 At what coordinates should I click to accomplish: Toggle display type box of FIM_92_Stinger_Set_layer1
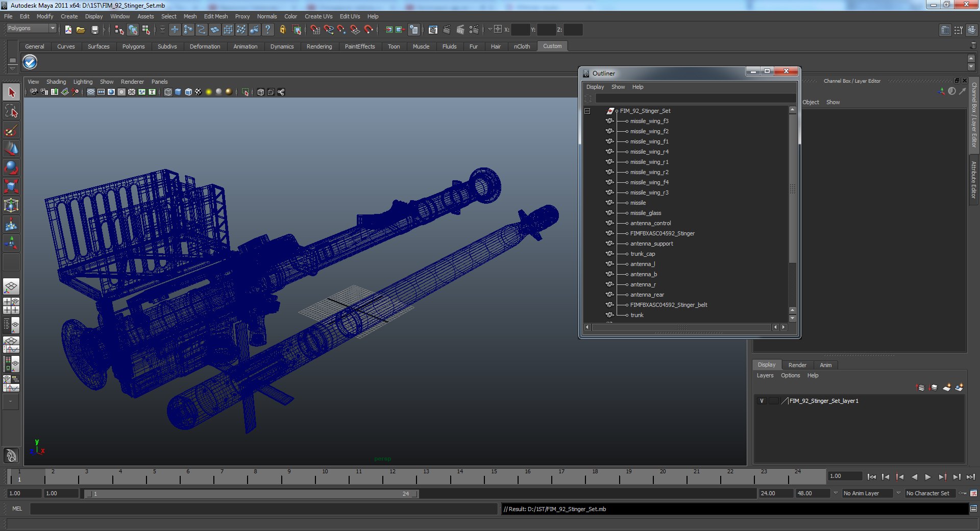tap(774, 401)
